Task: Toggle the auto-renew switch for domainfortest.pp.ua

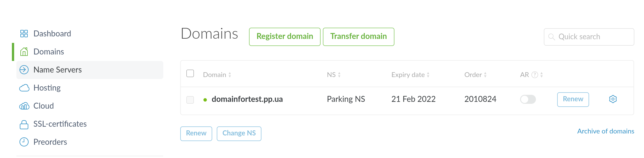Action: click(x=528, y=99)
